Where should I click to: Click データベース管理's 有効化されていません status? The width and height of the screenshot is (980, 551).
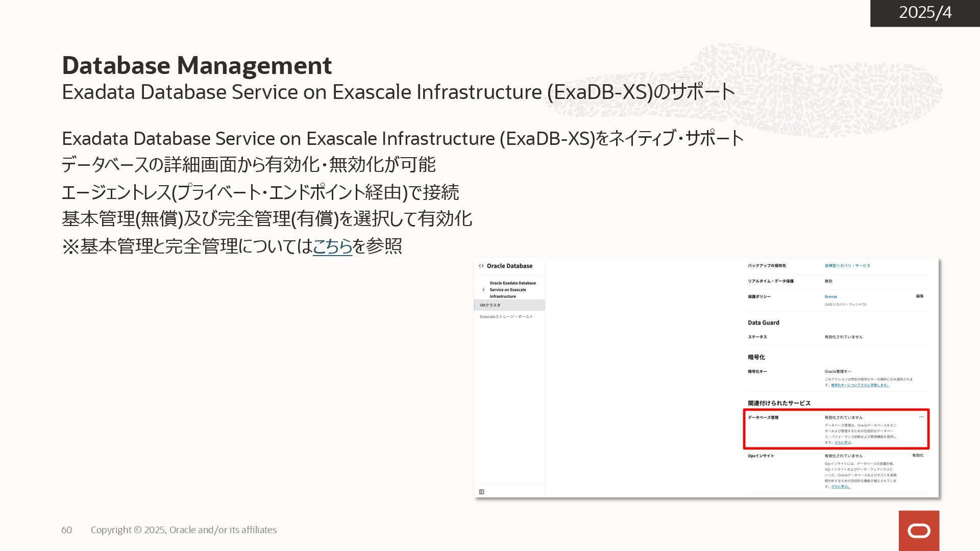pyautogui.click(x=843, y=417)
